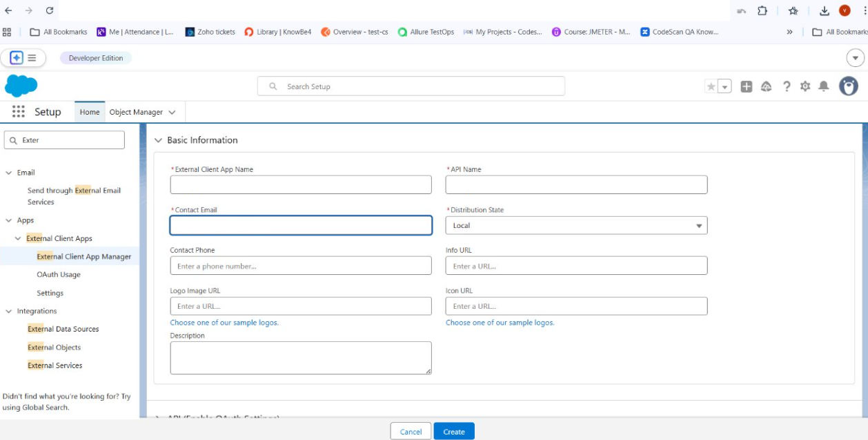Collapse the Basic Information section
Image resolution: width=868 pixels, height=440 pixels.
(159, 140)
